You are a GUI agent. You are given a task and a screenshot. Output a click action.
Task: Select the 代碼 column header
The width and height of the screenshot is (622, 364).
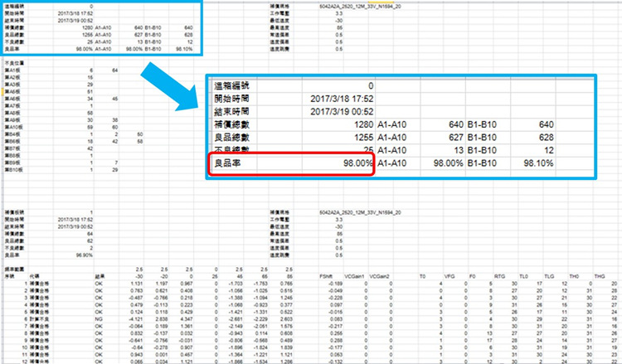33,276
